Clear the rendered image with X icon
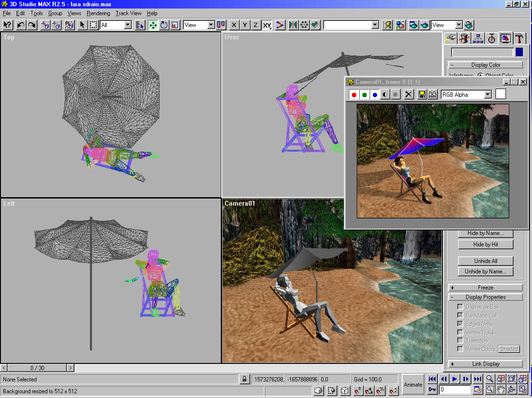 coord(409,95)
